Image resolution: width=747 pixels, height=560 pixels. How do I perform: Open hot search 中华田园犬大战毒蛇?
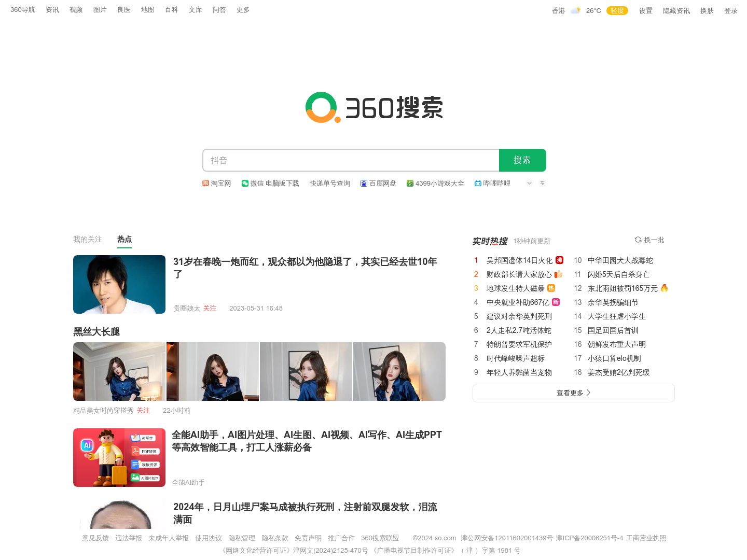(620, 260)
